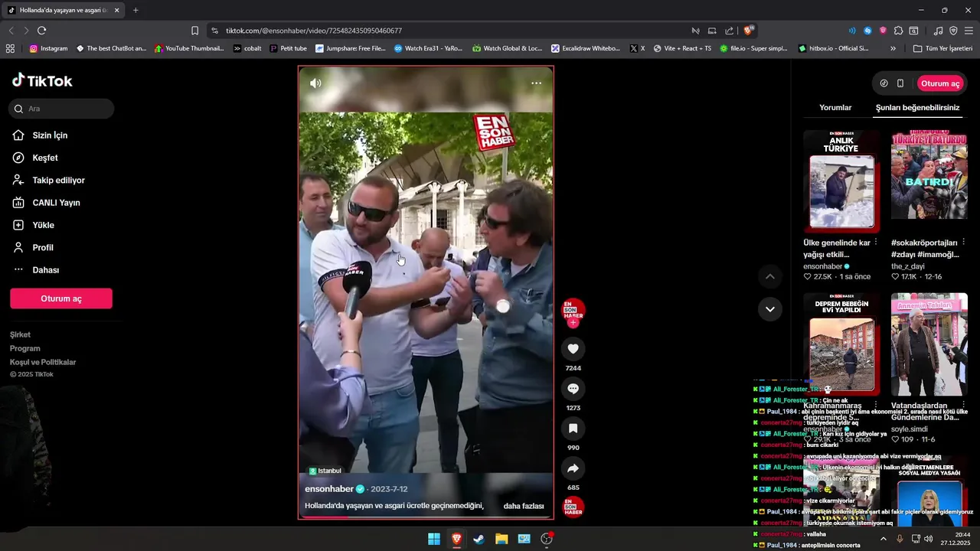This screenshot has width=980, height=551.
Task: Click the video progress bar
Action: 426,517
